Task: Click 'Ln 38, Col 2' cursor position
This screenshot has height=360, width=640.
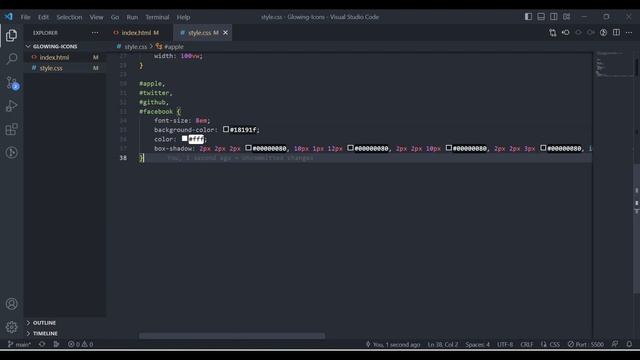Action: [x=443, y=344]
